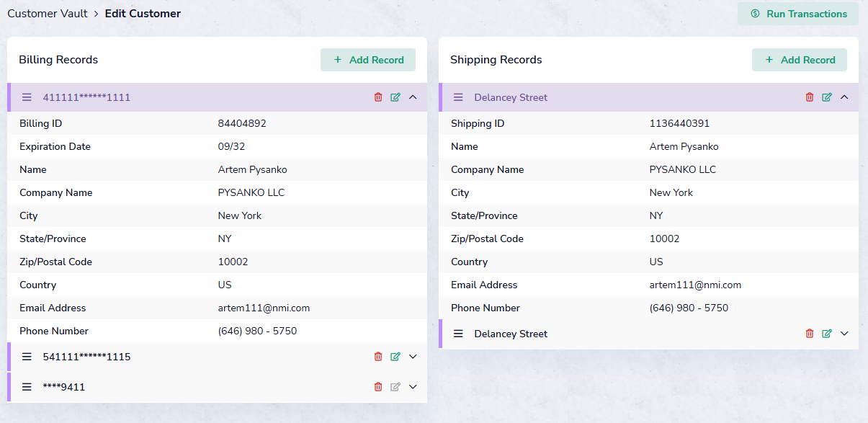Go back to Customer Vault breadcrumb
This screenshot has height=423, width=868.
tap(48, 14)
